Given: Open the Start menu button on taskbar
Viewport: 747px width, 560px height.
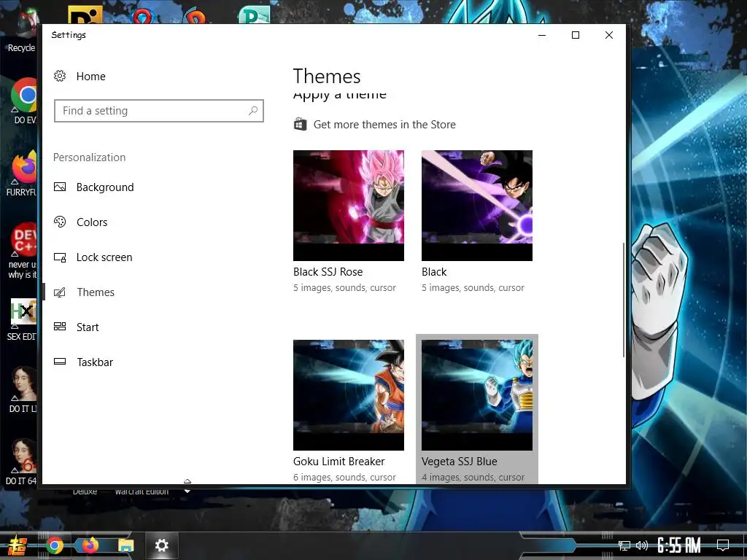Looking at the screenshot, I should coord(17,545).
